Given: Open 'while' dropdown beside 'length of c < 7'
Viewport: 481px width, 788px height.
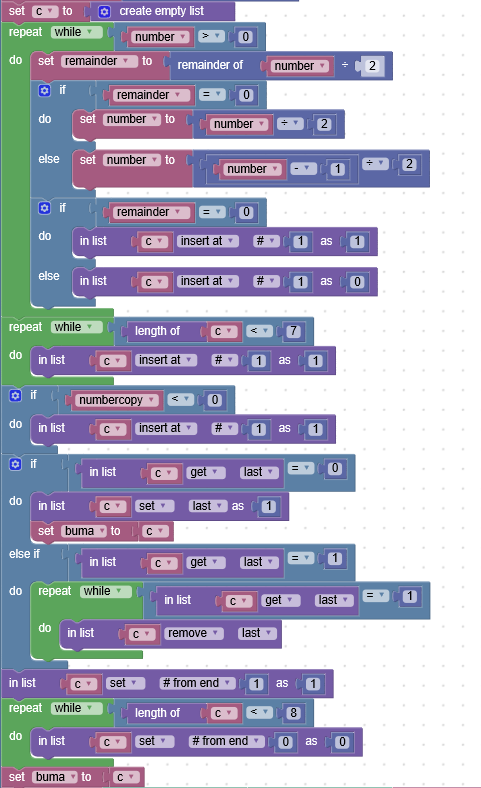Looking at the screenshot, I should (x=77, y=327).
